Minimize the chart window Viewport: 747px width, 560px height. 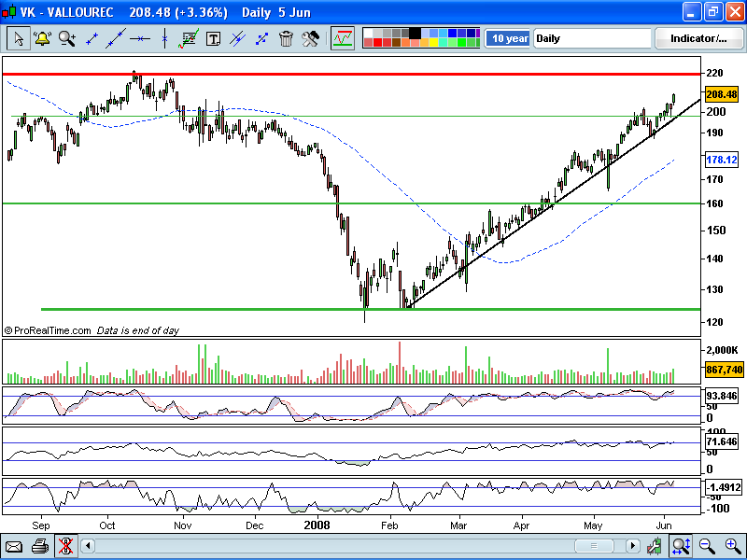[x=692, y=12]
